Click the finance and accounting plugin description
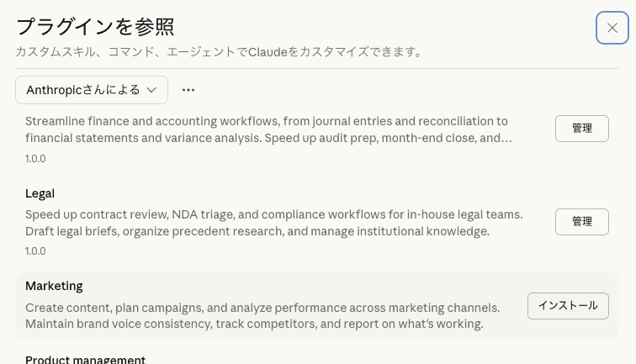 coord(268,129)
